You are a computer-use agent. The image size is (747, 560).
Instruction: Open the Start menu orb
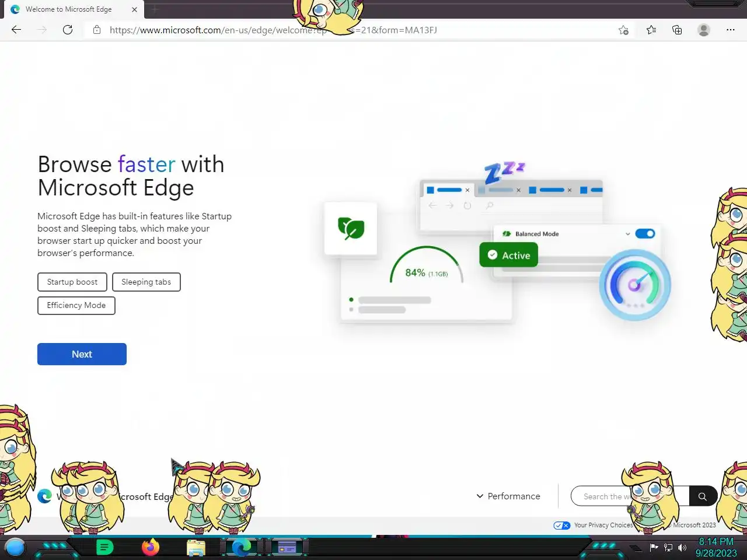pos(15,548)
